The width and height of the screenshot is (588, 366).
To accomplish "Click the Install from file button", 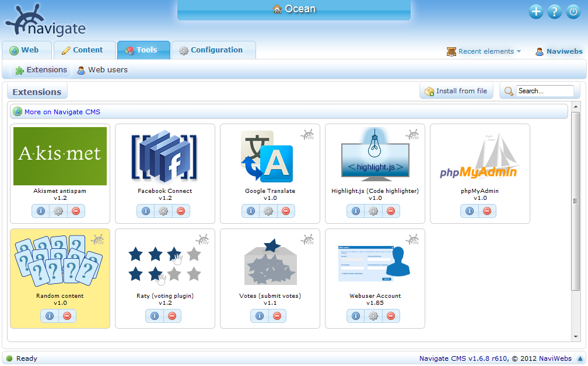I will click(456, 91).
